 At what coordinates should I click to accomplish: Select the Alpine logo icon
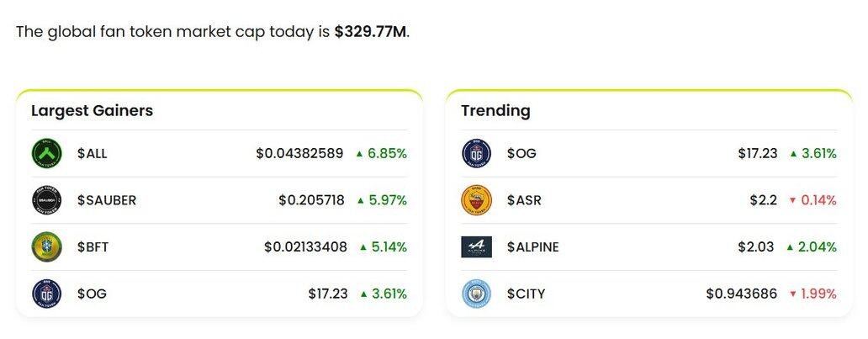coord(477,247)
